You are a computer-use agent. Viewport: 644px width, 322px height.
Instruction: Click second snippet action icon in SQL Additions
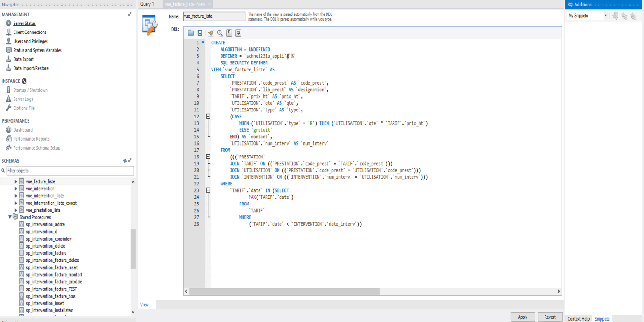pyautogui.click(x=624, y=16)
